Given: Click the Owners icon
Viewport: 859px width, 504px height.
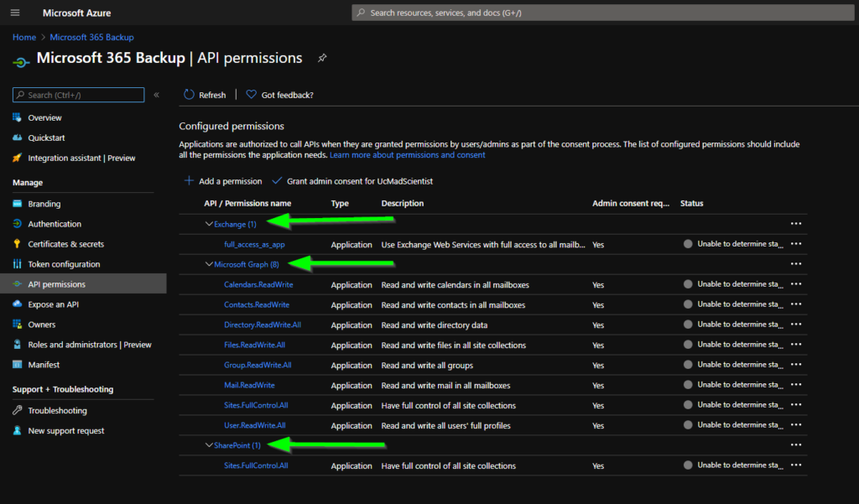Looking at the screenshot, I should click(17, 325).
